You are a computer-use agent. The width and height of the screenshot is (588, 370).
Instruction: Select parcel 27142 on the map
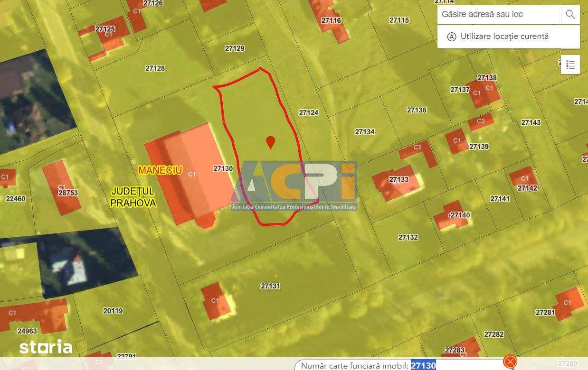click(x=527, y=188)
